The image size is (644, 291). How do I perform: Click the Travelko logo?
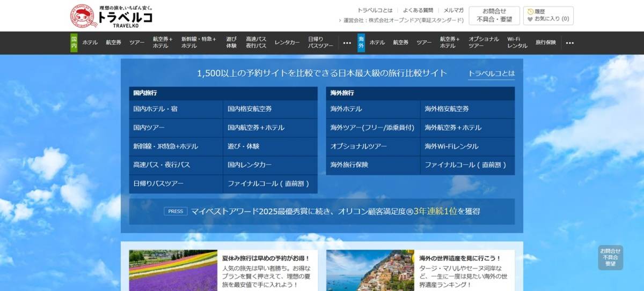point(112,16)
